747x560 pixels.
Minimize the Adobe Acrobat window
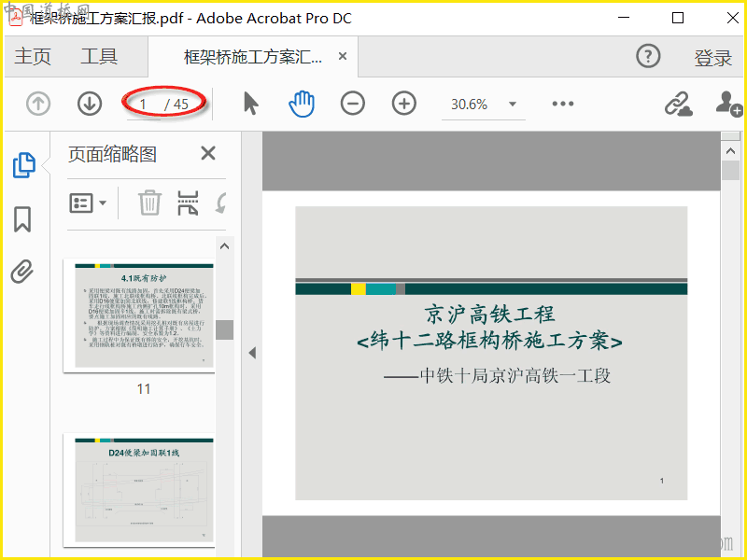624,18
